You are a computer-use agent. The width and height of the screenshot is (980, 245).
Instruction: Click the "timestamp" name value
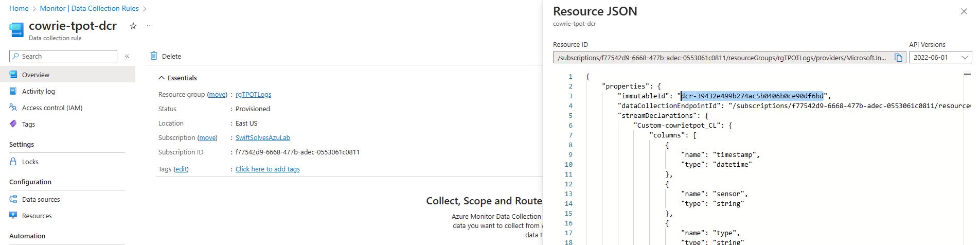[734, 154]
